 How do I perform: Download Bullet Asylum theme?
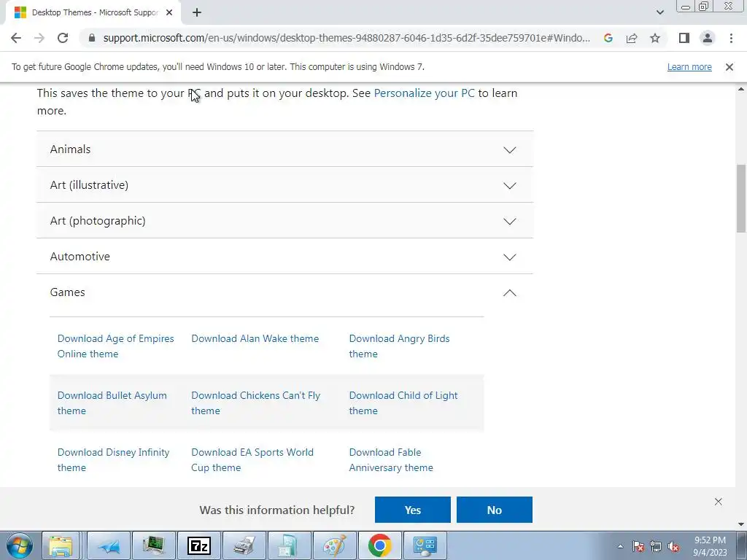click(112, 402)
